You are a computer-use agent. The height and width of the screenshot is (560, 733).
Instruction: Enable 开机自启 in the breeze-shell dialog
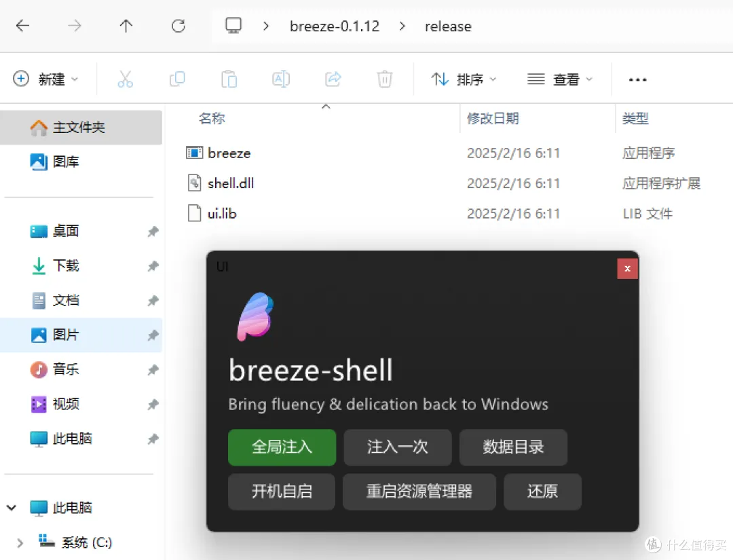[281, 491]
